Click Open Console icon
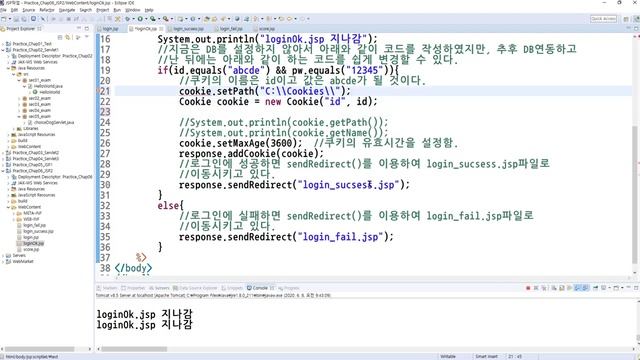The image size is (640, 360). point(616,288)
